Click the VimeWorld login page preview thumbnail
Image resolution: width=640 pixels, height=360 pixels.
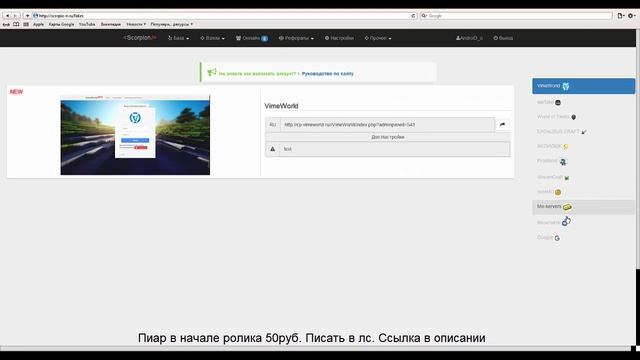135,135
